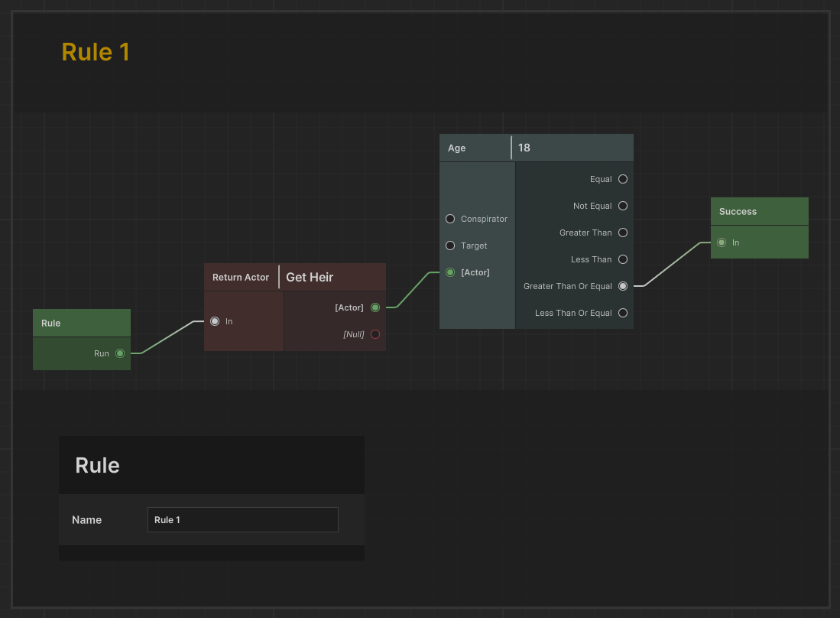Click the Name input field containing Rule 1
The height and width of the screenshot is (618, 840).
[242, 520]
